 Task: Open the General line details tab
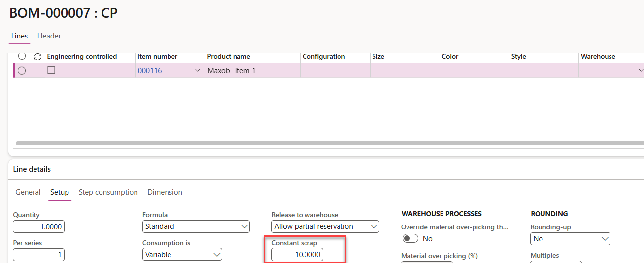(28, 192)
